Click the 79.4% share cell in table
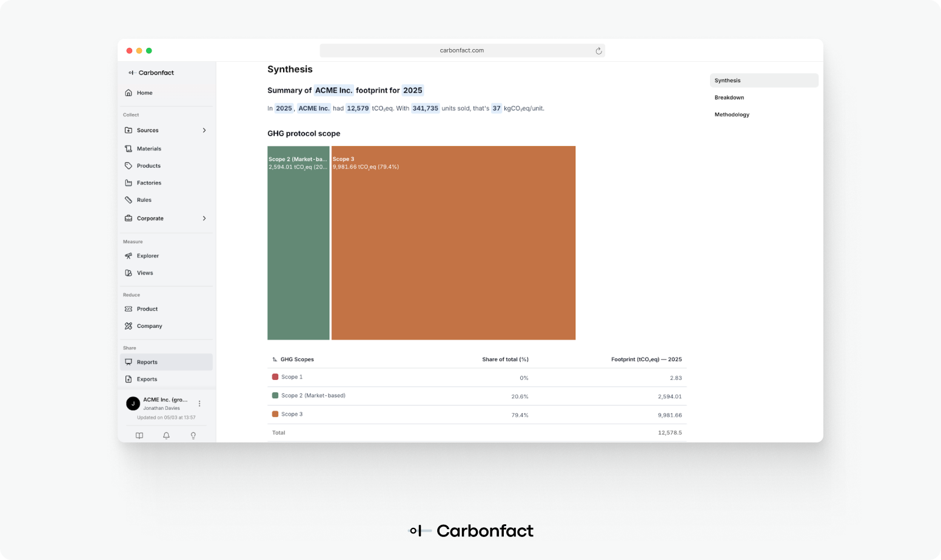Screen dimensions: 941x560 pyautogui.click(x=520, y=416)
